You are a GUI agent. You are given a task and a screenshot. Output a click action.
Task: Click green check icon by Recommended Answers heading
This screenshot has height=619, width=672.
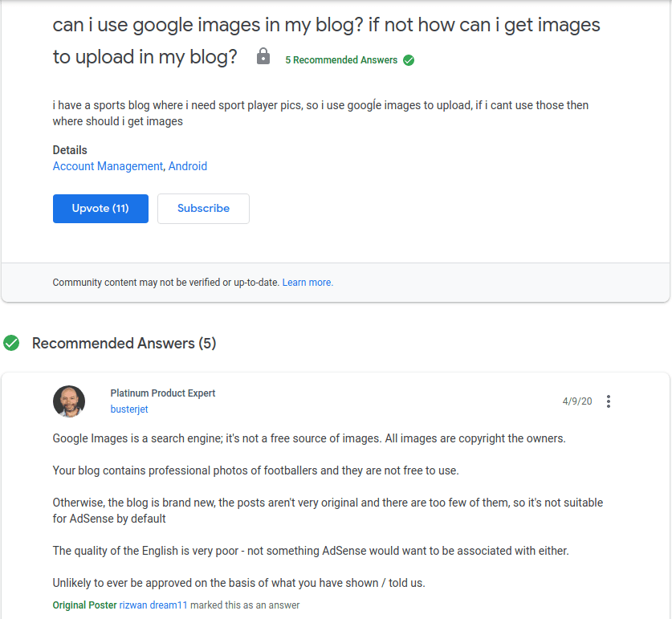tap(11, 344)
